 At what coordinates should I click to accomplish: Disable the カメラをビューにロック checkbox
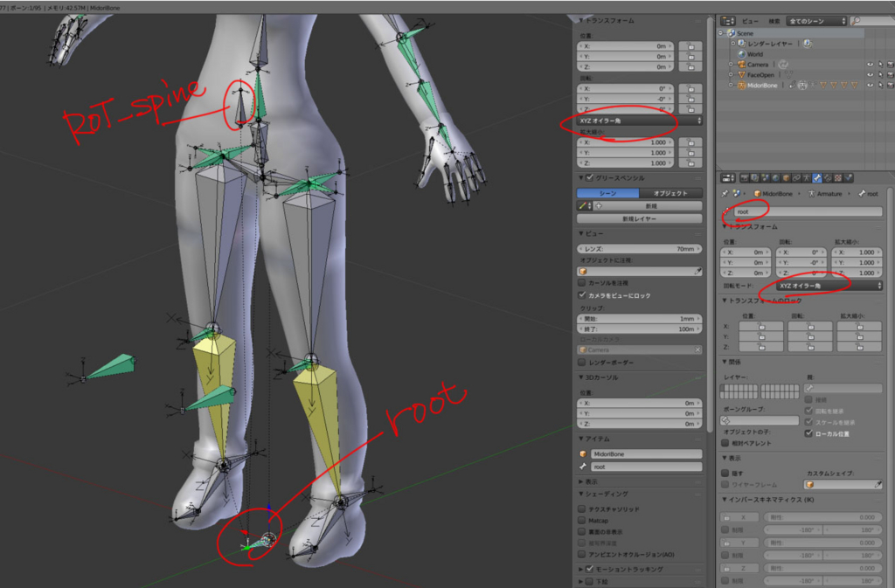pyautogui.click(x=581, y=294)
